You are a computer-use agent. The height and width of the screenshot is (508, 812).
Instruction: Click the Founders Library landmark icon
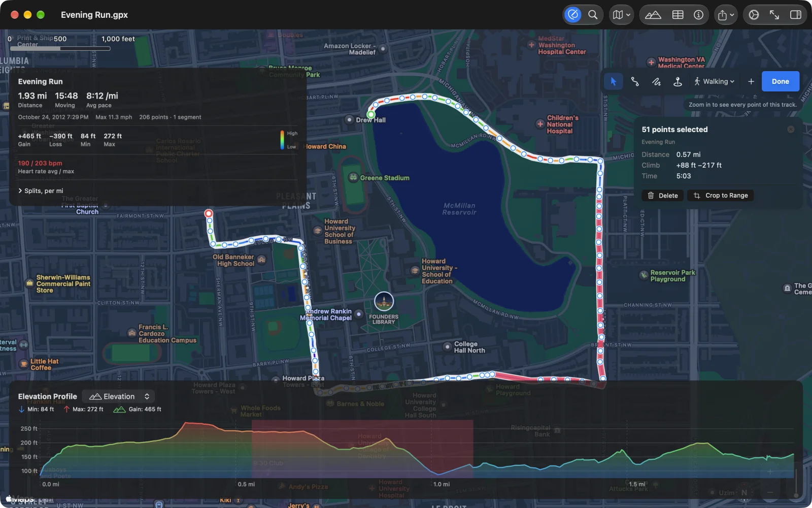384,301
